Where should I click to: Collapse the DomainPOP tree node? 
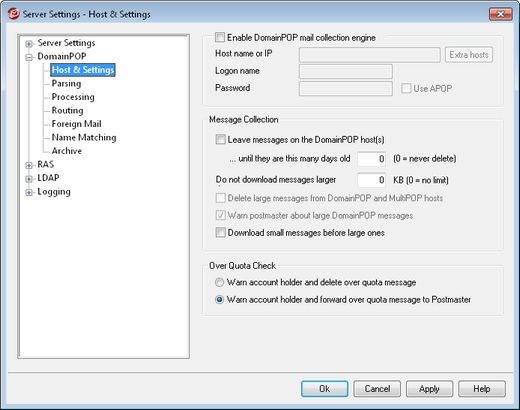(29, 57)
